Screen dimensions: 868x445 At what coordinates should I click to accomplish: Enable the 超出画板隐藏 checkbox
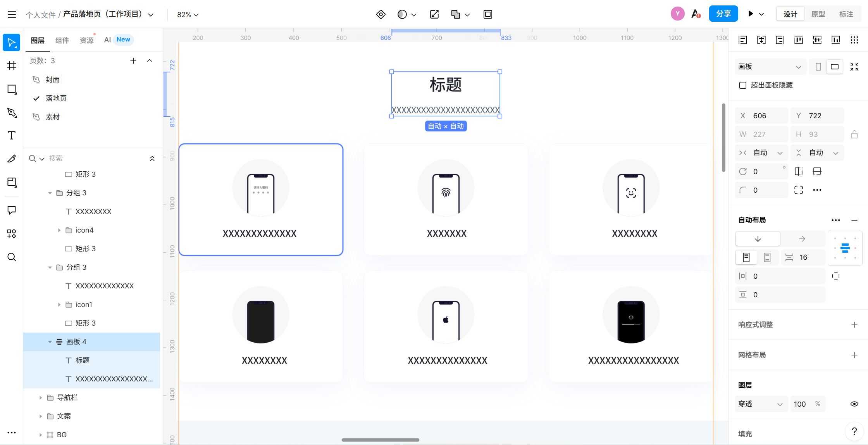(743, 85)
